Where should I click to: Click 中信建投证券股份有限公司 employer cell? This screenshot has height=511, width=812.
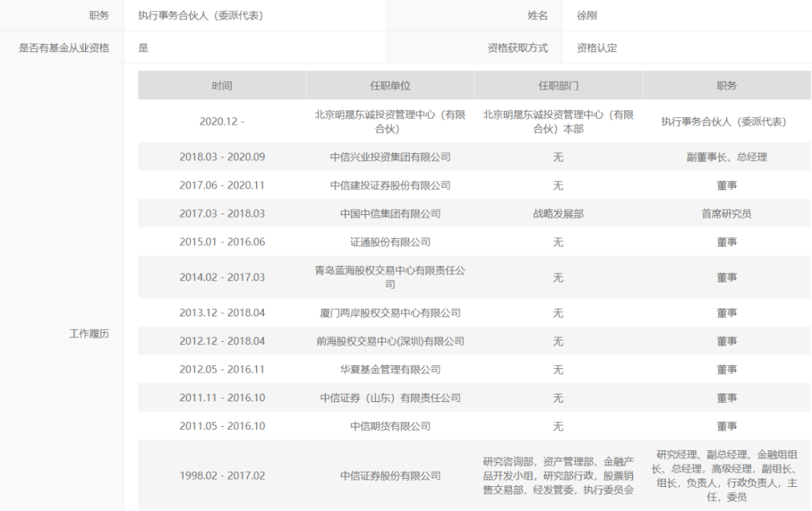390,186
